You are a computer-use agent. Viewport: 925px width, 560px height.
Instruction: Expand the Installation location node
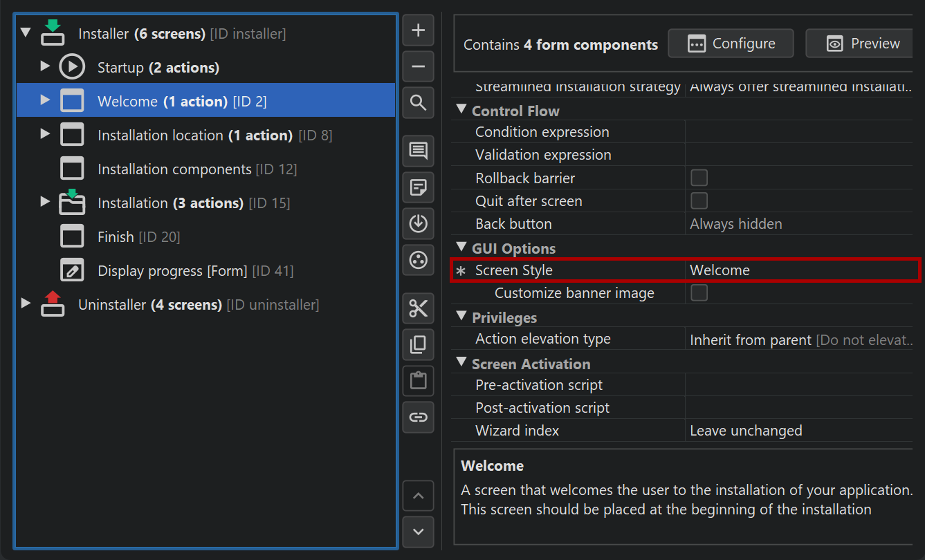[46, 134]
